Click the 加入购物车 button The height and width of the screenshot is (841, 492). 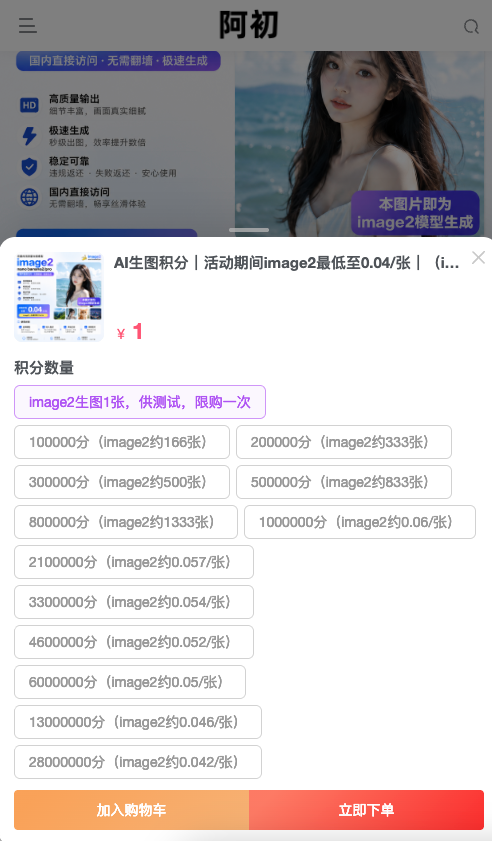[x=131, y=810]
